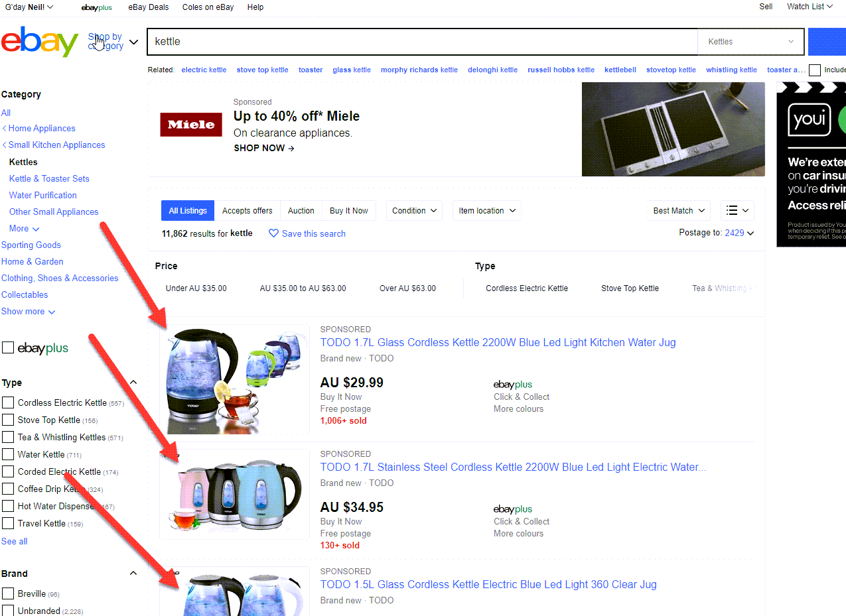Open eBay Deals in top menu

(x=149, y=7)
